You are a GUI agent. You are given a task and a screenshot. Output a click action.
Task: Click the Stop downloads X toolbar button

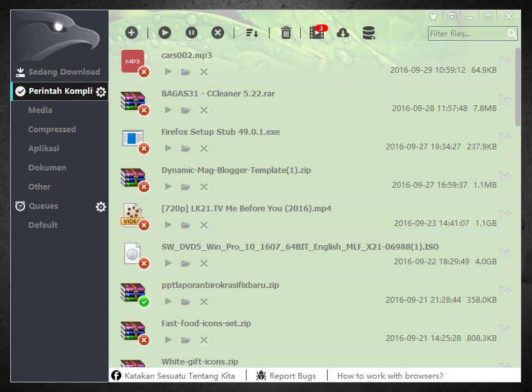coord(218,33)
